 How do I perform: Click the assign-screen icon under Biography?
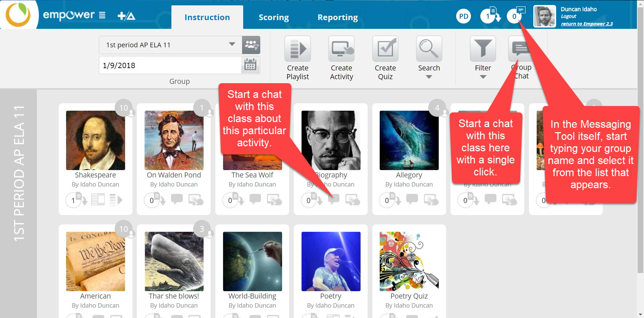point(353,200)
